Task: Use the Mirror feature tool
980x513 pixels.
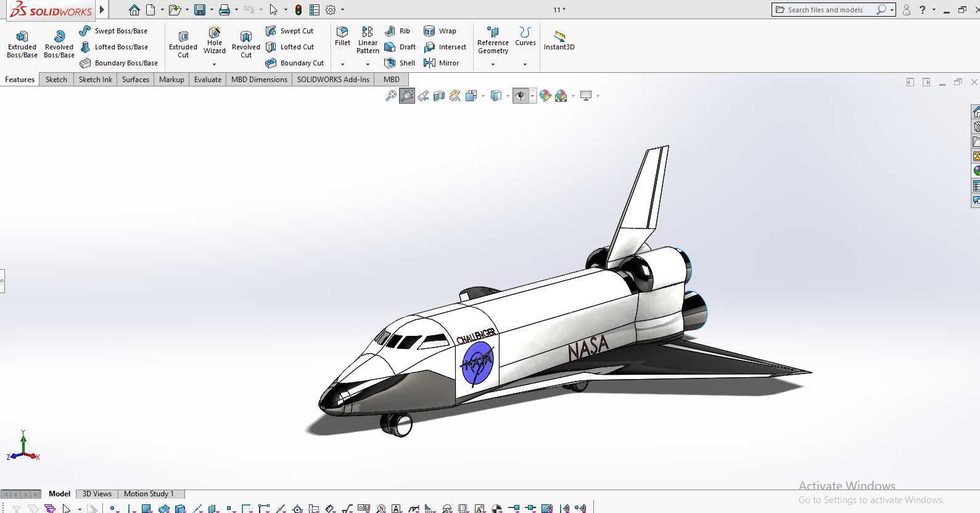Action: click(x=441, y=63)
